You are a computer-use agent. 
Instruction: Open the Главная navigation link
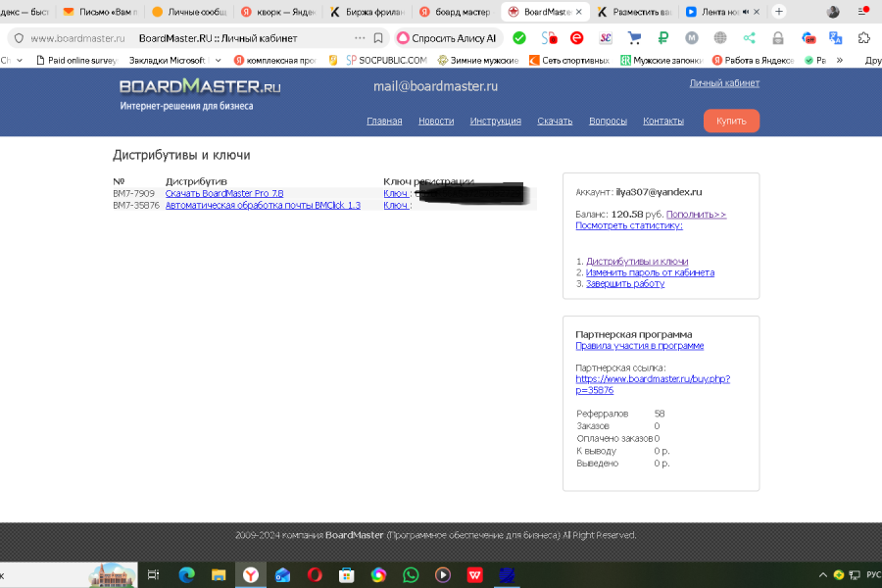pyautogui.click(x=384, y=121)
